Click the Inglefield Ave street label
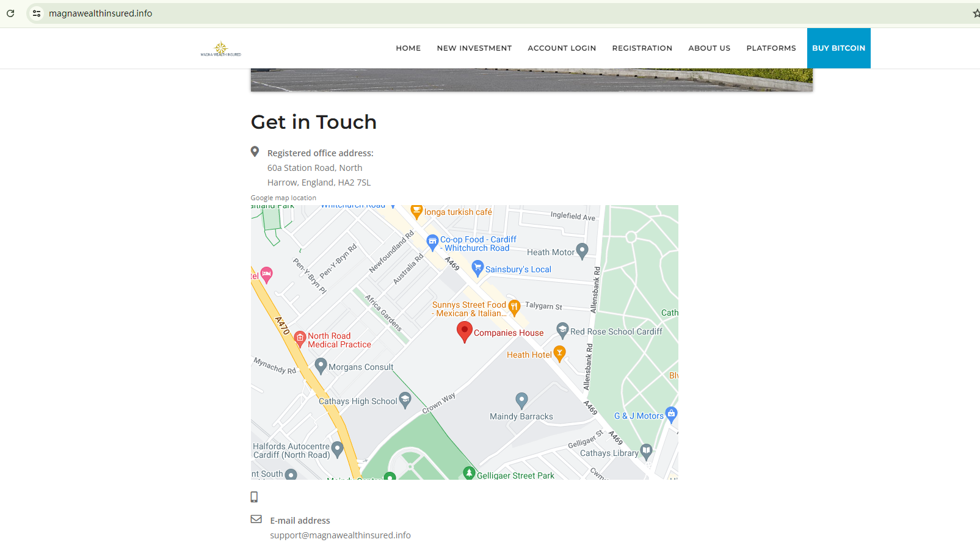Viewport: 980px width, 553px height. pyautogui.click(x=573, y=216)
